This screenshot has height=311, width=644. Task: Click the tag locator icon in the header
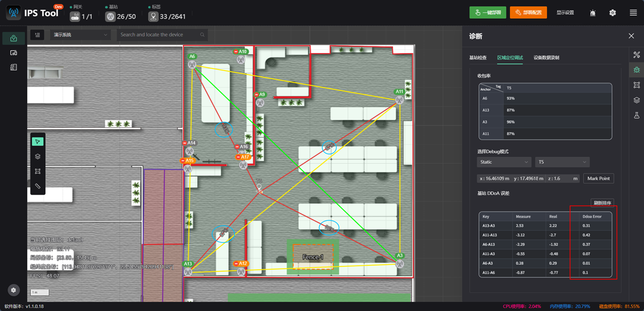[153, 17]
